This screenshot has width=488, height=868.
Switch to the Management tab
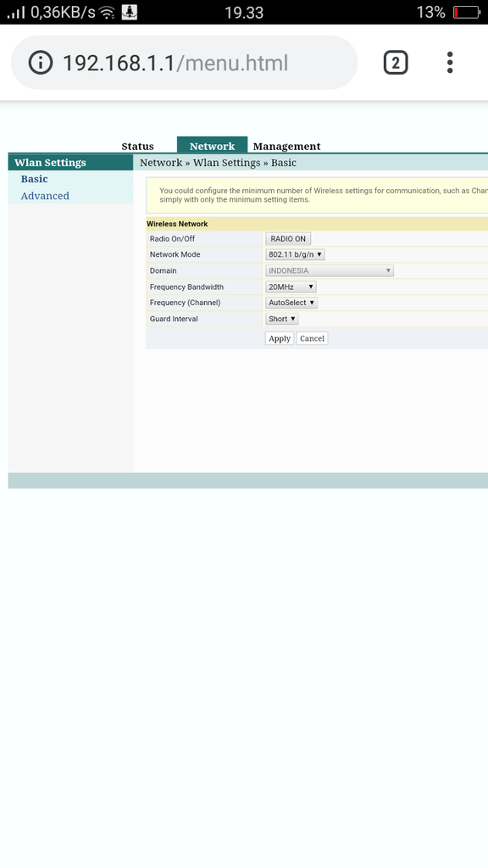click(x=286, y=146)
